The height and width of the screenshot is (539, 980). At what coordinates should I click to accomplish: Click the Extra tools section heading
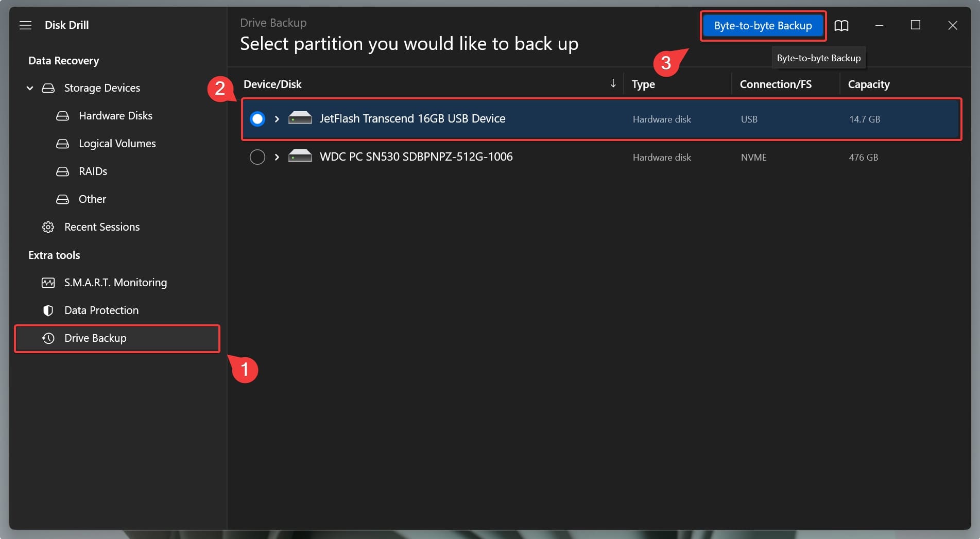click(54, 255)
